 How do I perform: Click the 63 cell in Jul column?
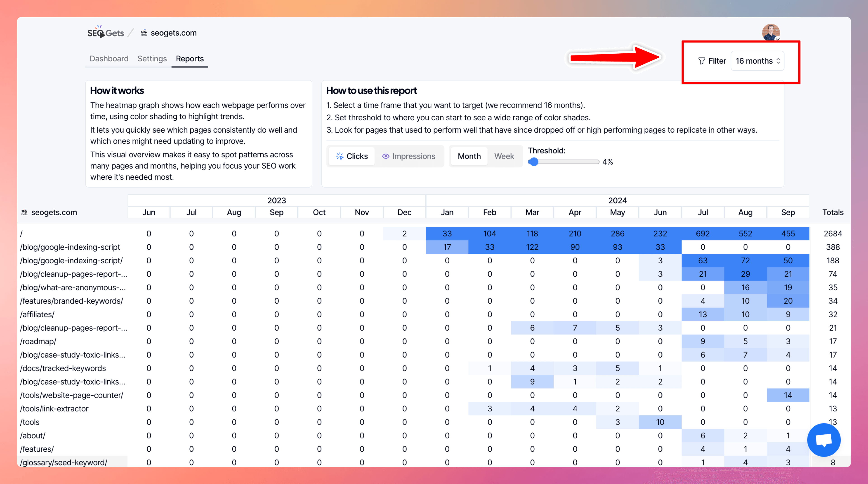tap(703, 261)
